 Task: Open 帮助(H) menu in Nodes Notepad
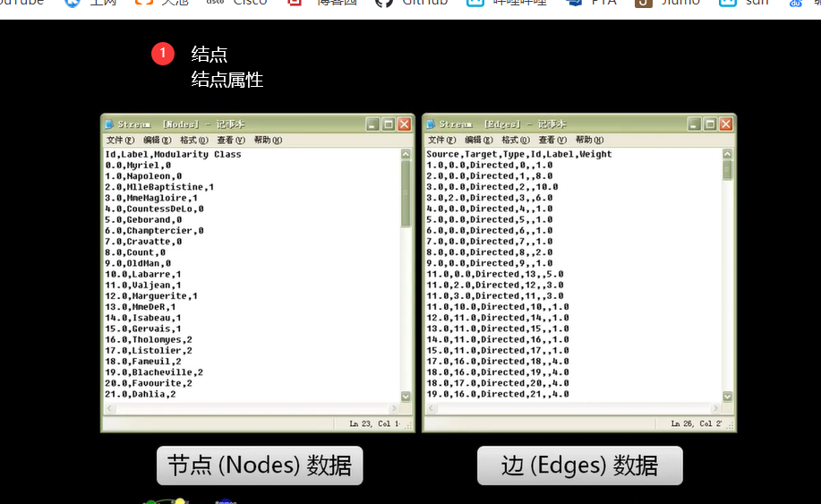point(268,141)
